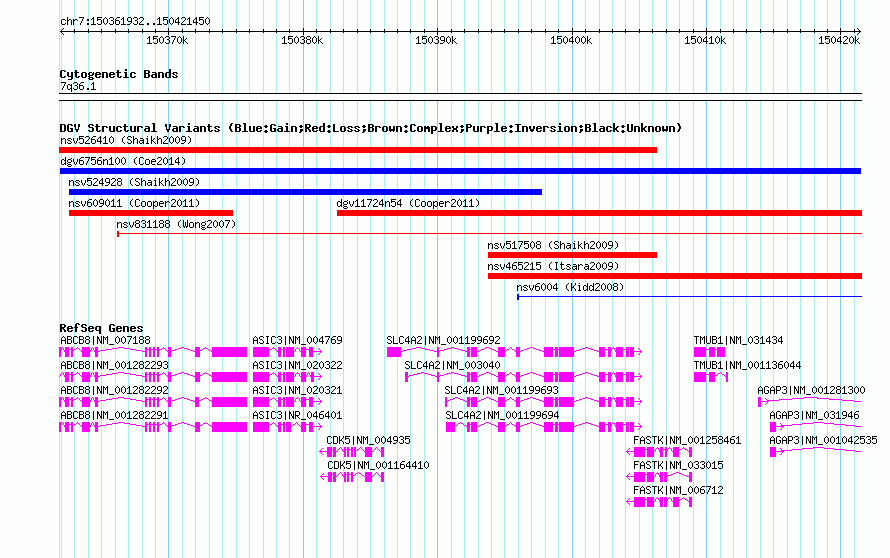Click the CDK5 NM_001164410 gene model glyph
This screenshot has width=890, height=558.
click(352, 477)
